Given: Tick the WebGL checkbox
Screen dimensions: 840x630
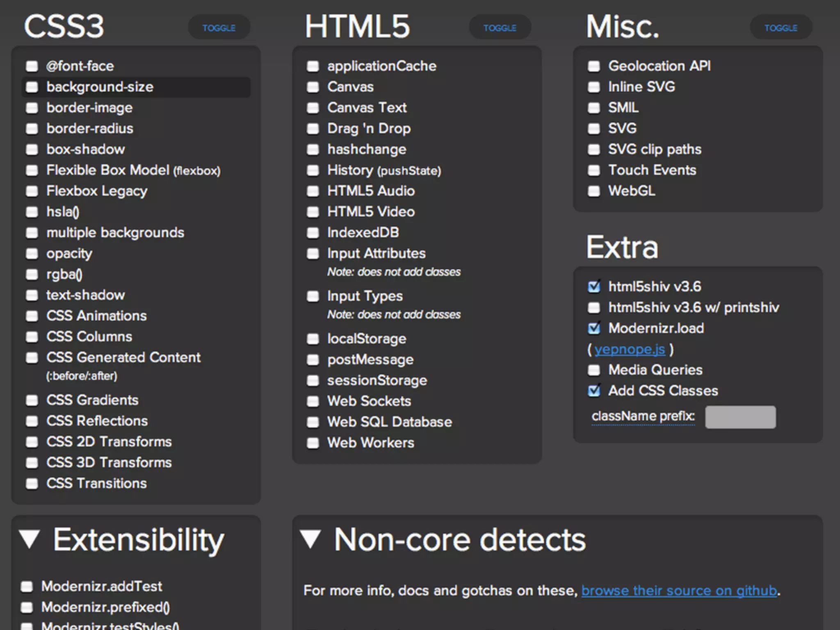Looking at the screenshot, I should [593, 191].
